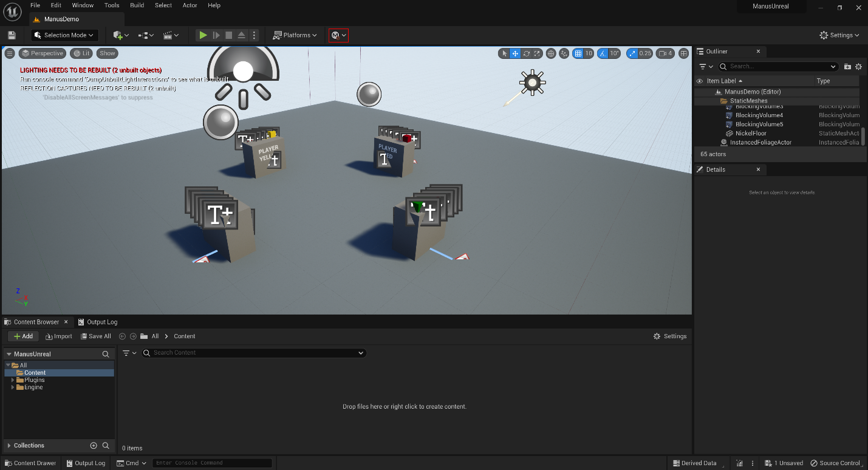This screenshot has width=868, height=470.
Task: Toggle rotation snapping angle icon
Action: (x=603, y=53)
